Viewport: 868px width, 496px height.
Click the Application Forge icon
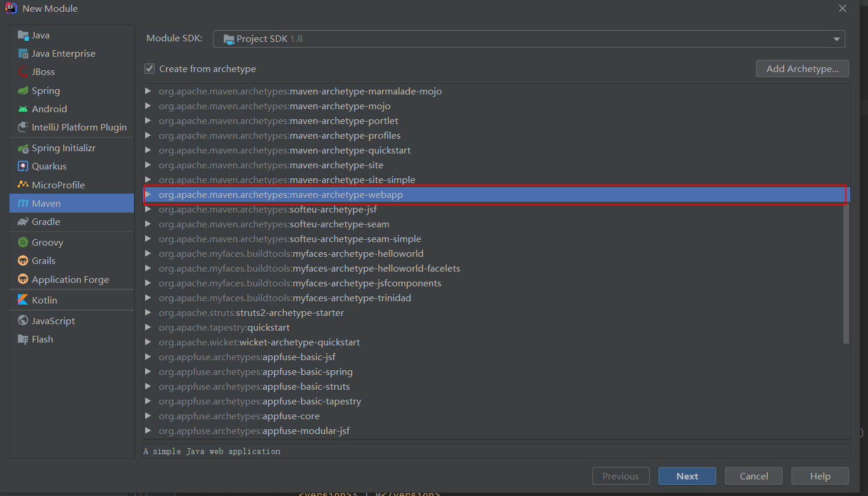tap(23, 279)
